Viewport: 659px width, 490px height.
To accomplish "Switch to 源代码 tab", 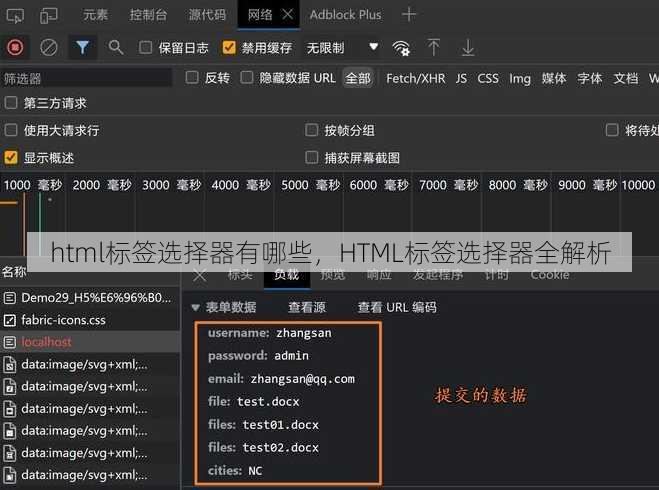I will pos(207,15).
